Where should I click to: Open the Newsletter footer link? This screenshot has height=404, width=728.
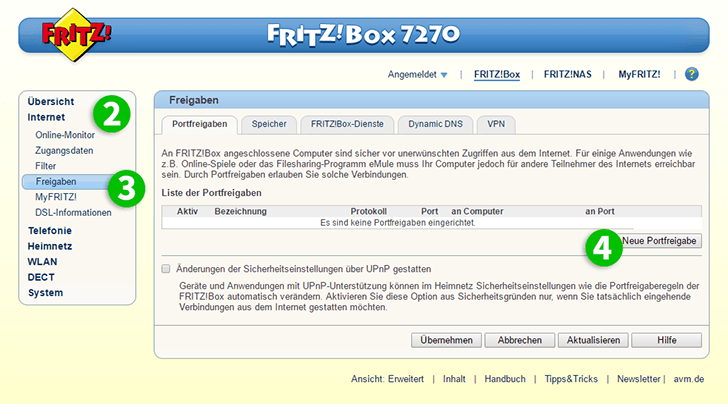click(638, 379)
